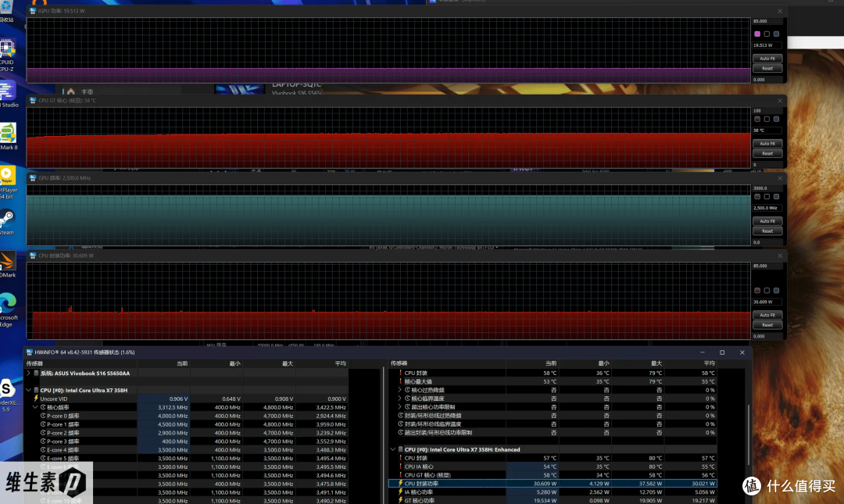This screenshot has width=844, height=504.
Task: Click the thermometer icon of 核心最大值 row
Action: (x=400, y=381)
